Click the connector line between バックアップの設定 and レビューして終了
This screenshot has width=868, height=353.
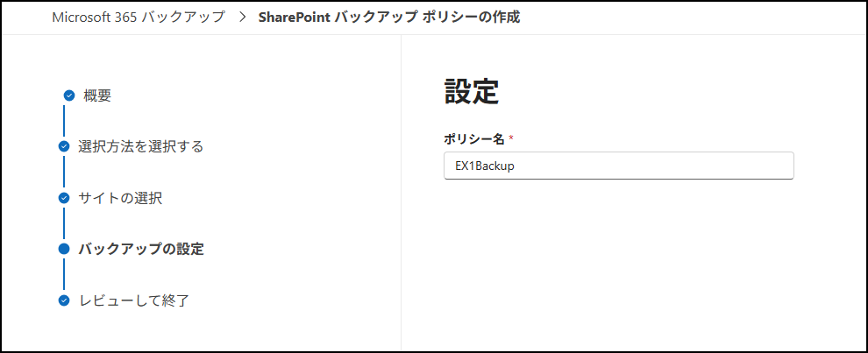click(64, 275)
